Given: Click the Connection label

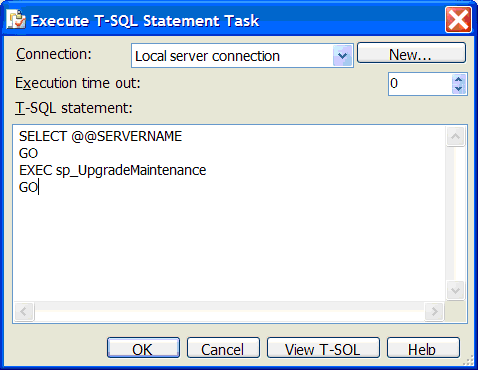Looking at the screenshot, I should [54, 54].
